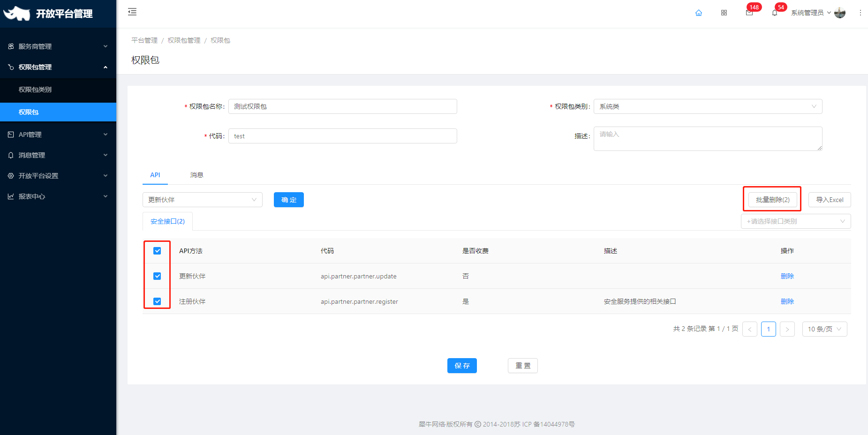Click the 权限包管理 sidebar icon

coord(11,67)
